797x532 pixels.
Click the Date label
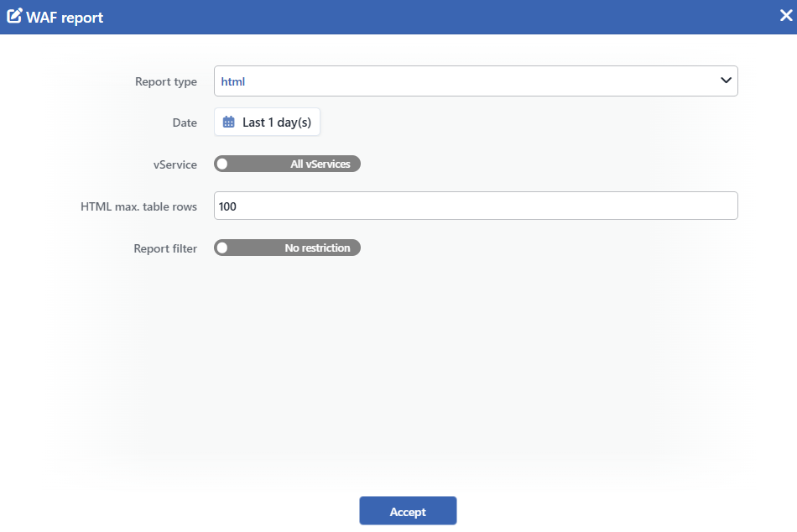pyautogui.click(x=185, y=123)
